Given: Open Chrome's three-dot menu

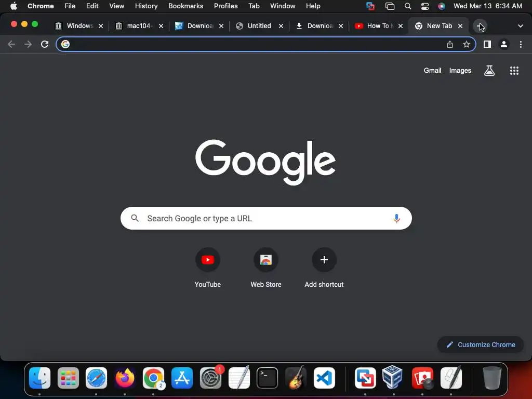Looking at the screenshot, I should click(521, 44).
